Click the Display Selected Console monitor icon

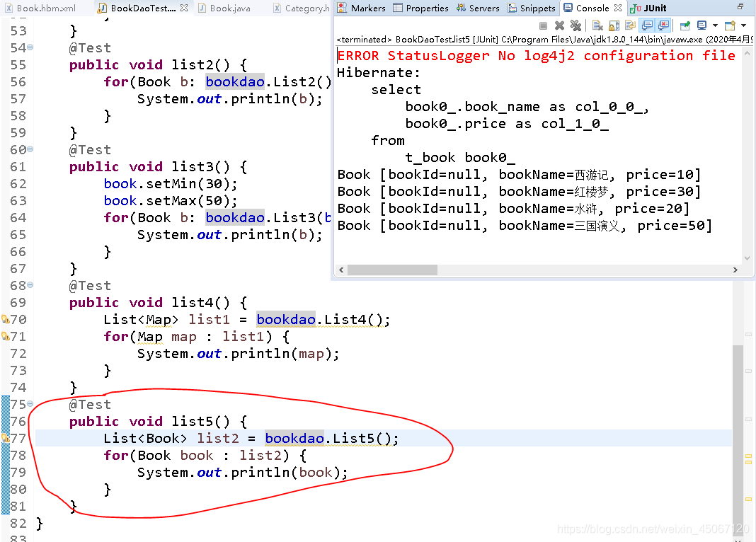702,25
